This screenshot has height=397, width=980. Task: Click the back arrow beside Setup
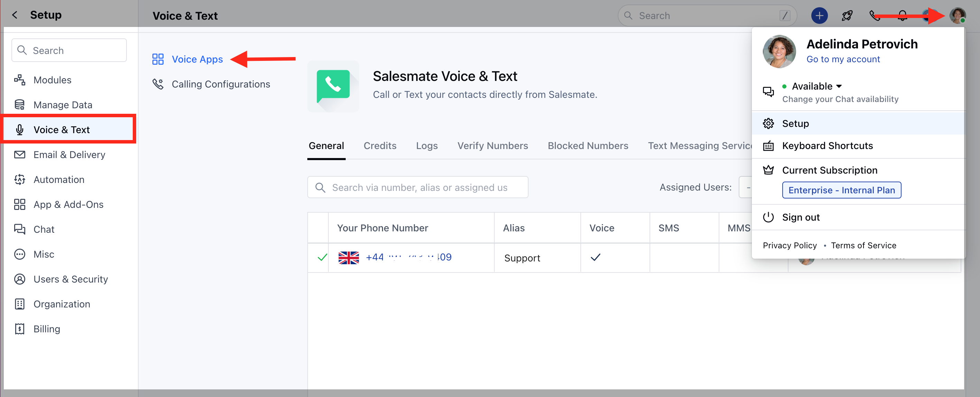[15, 15]
